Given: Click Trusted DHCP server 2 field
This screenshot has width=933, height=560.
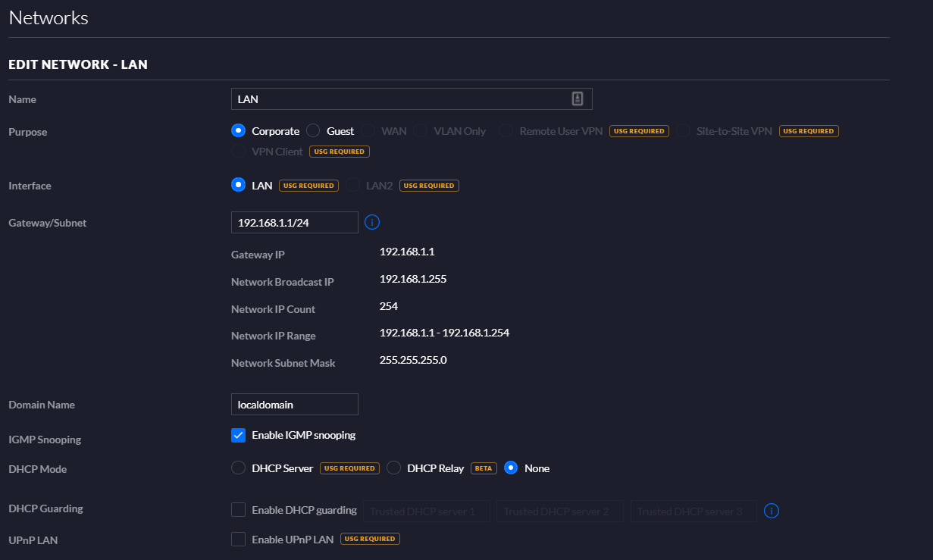Looking at the screenshot, I should point(560,512).
